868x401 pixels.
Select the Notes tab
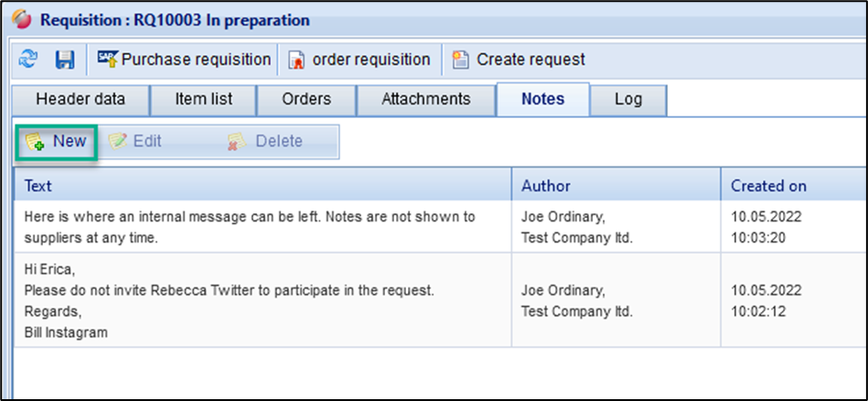(x=542, y=99)
